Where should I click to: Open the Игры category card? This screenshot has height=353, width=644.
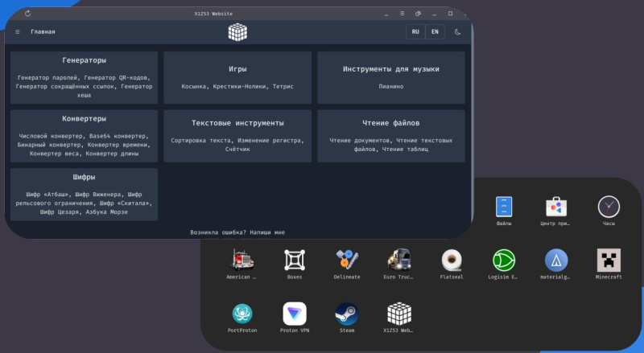click(x=237, y=78)
